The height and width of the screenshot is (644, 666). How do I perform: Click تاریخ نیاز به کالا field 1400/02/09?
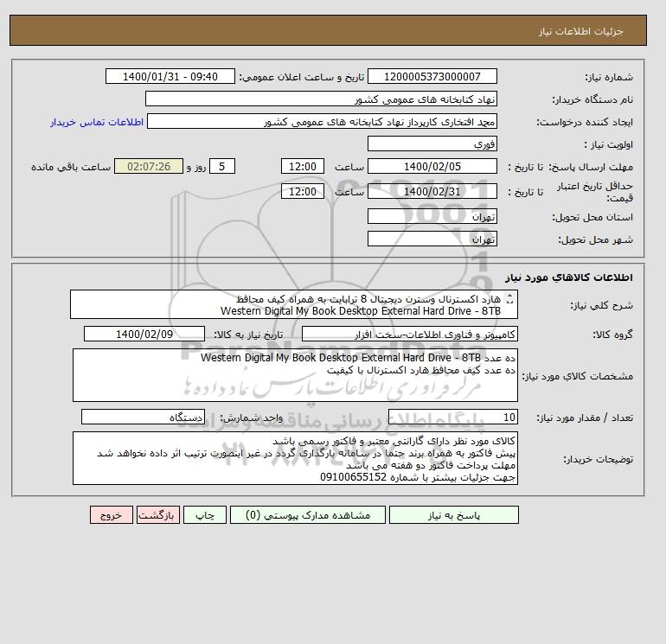(x=144, y=334)
